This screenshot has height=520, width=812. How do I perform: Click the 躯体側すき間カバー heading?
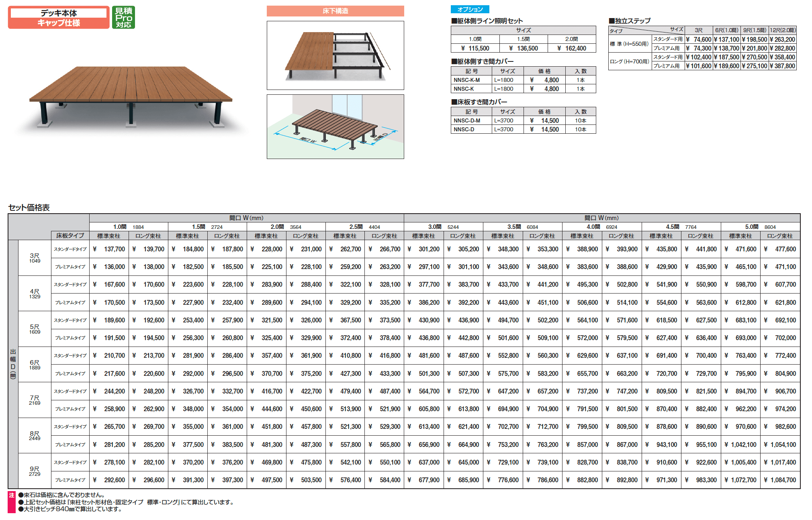(482, 61)
